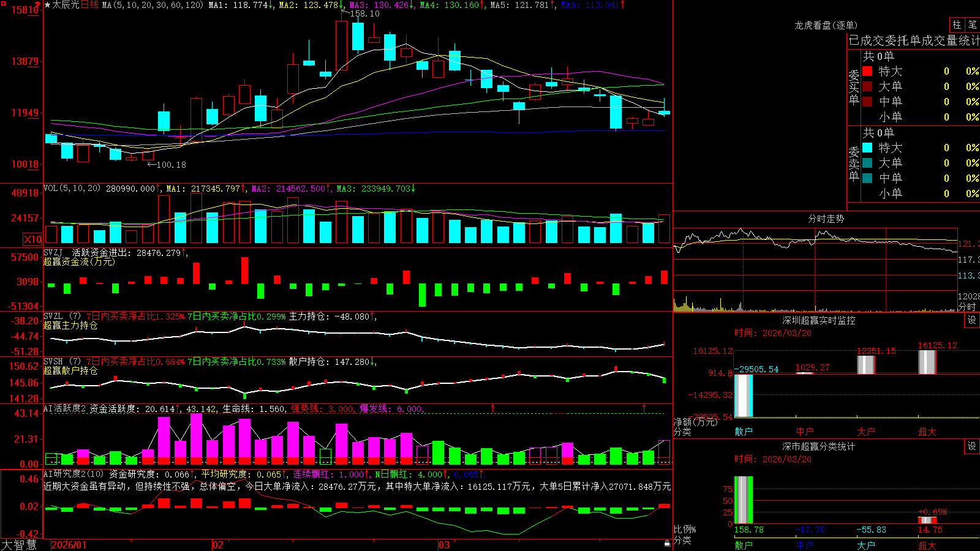Viewport: 980px width, 551px height.
Task: Click the cyan 特大 swatch under 委卖单
Action: (x=867, y=148)
